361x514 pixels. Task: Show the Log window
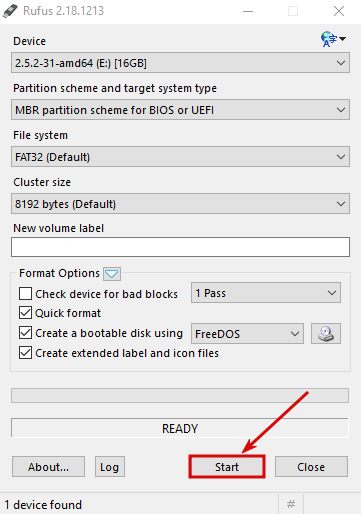(110, 467)
